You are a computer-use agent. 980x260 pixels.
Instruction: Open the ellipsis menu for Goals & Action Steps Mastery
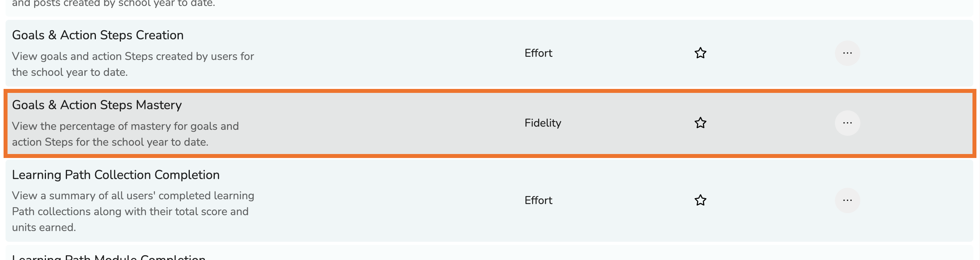pyautogui.click(x=847, y=123)
